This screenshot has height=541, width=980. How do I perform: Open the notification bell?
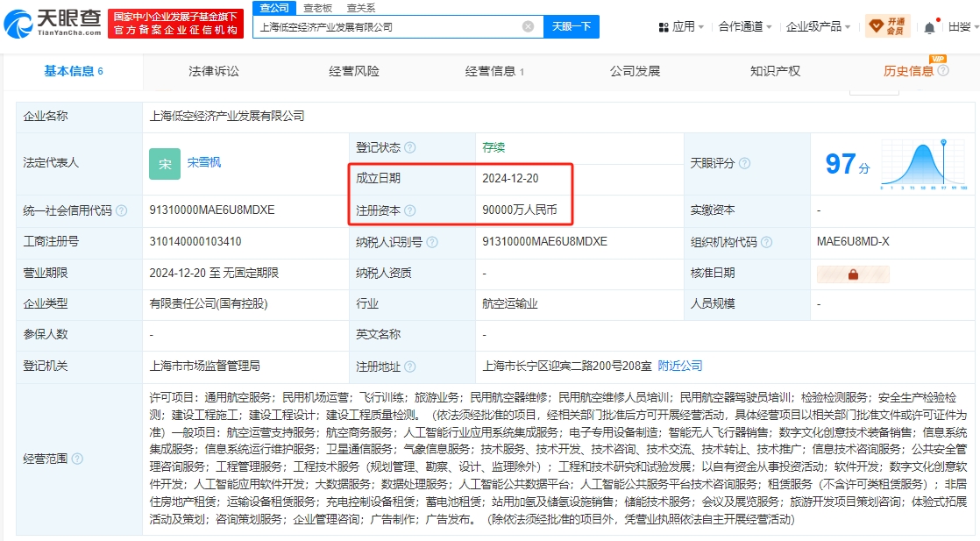click(929, 27)
